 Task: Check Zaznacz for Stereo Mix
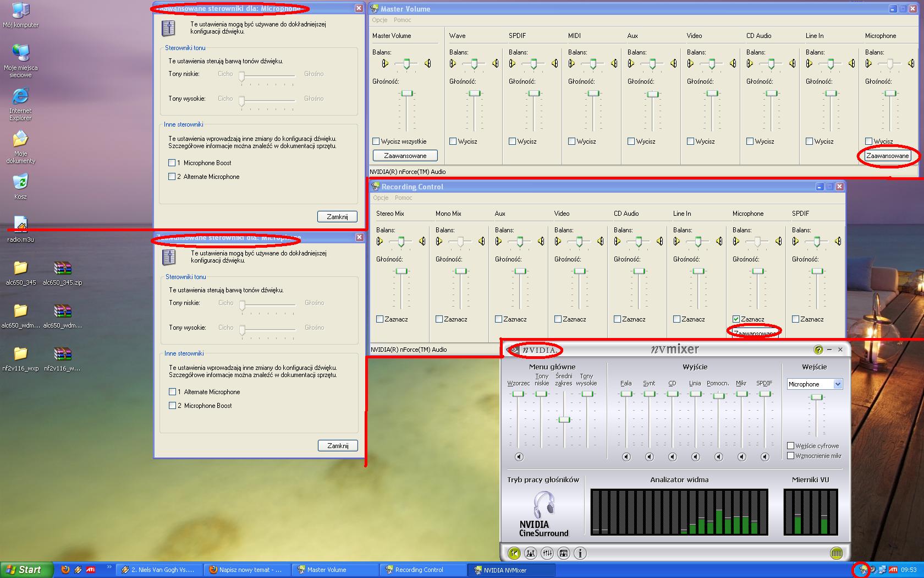click(x=380, y=319)
